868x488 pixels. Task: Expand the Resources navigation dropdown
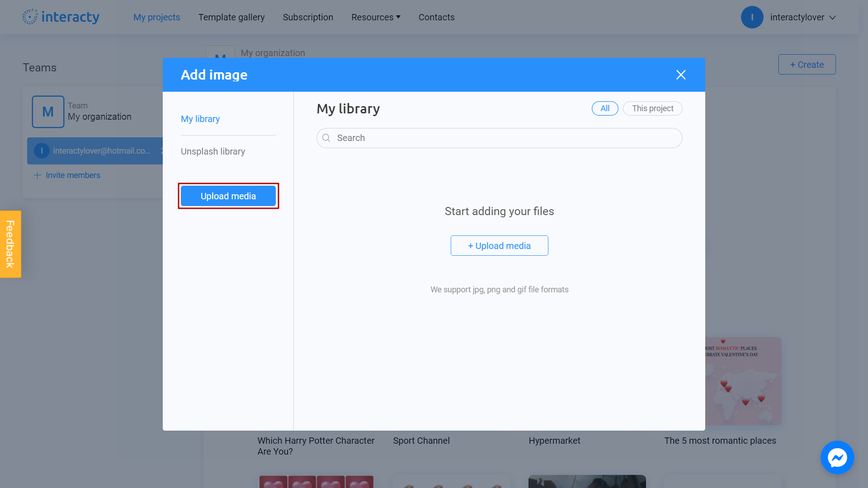click(x=375, y=17)
